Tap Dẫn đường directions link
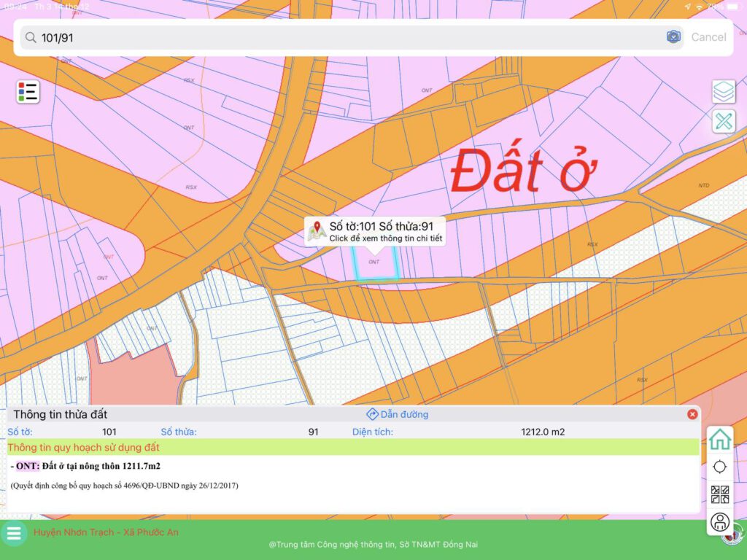Screen dimensions: 747x560 (x=398, y=414)
